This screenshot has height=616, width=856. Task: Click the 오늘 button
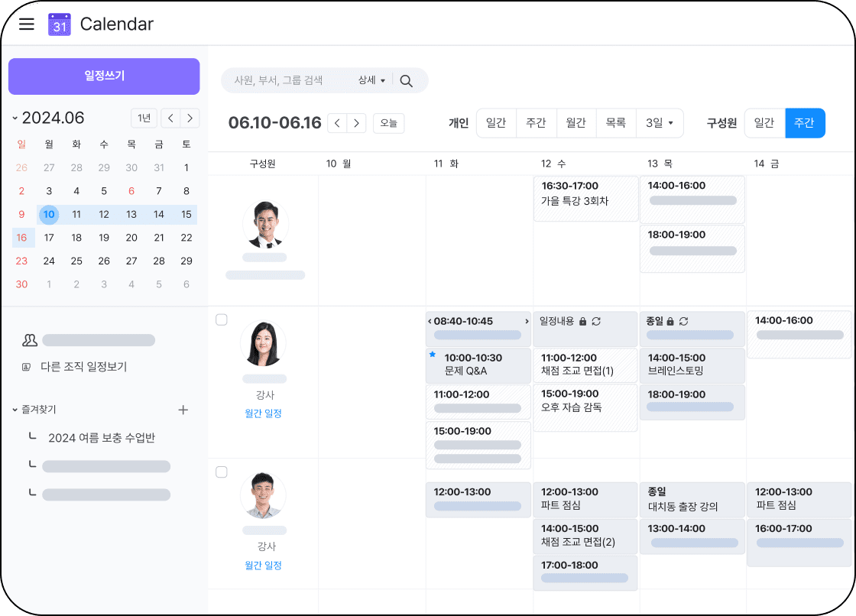[x=388, y=123]
